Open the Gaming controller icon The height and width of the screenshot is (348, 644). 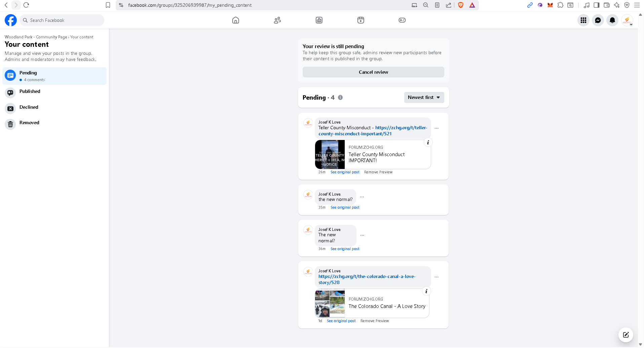click(x=402, y=20)
